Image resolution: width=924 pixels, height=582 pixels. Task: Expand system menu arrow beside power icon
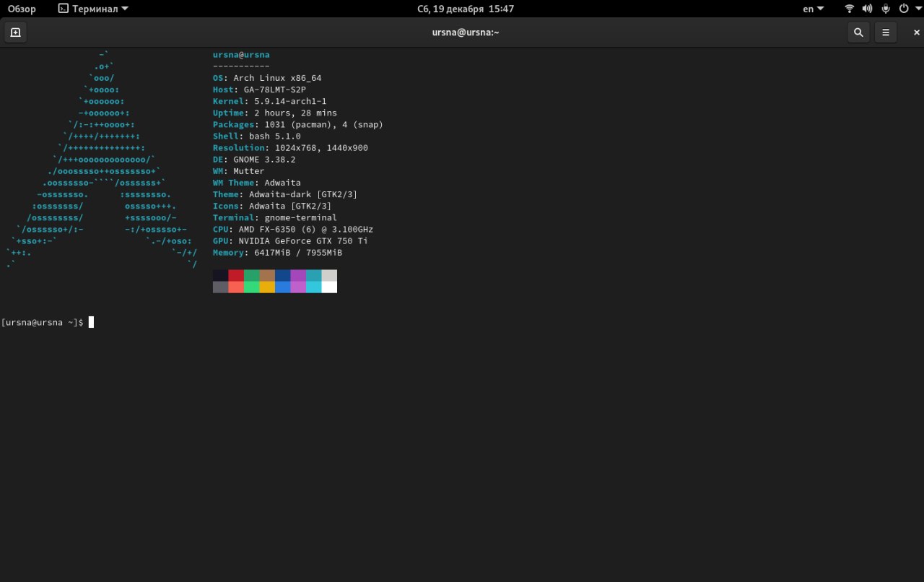pyautogui.click(x=917, y=9)
